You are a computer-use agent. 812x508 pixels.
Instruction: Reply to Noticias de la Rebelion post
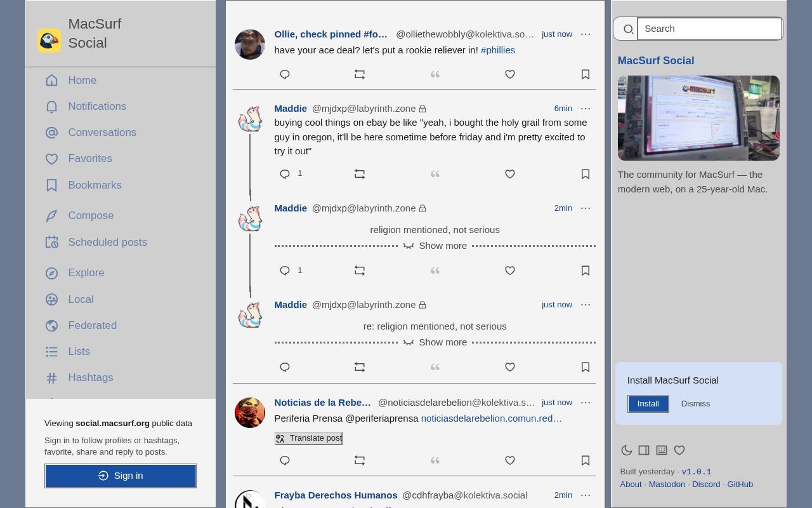pos(285,460)
